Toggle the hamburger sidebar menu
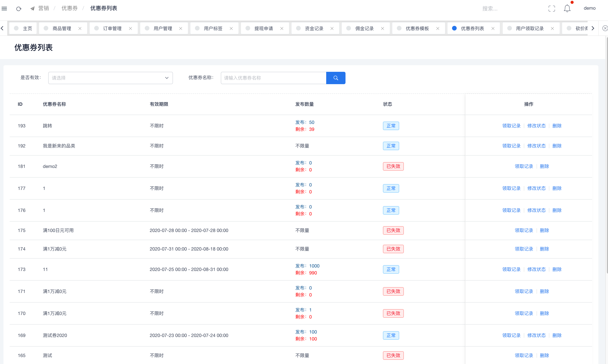608x364 pixels. tap(4, 8)
